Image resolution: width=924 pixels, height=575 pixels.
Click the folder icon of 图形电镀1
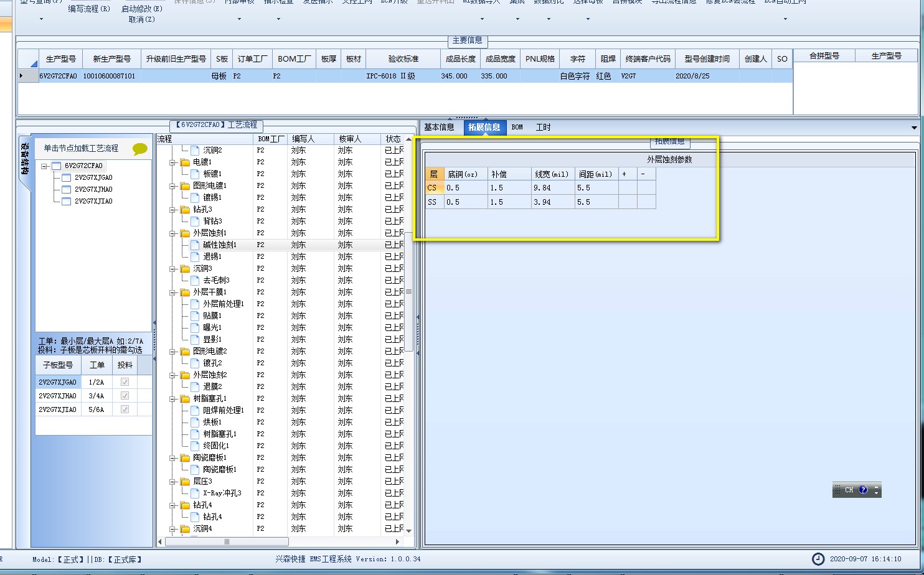coord(185,186)
